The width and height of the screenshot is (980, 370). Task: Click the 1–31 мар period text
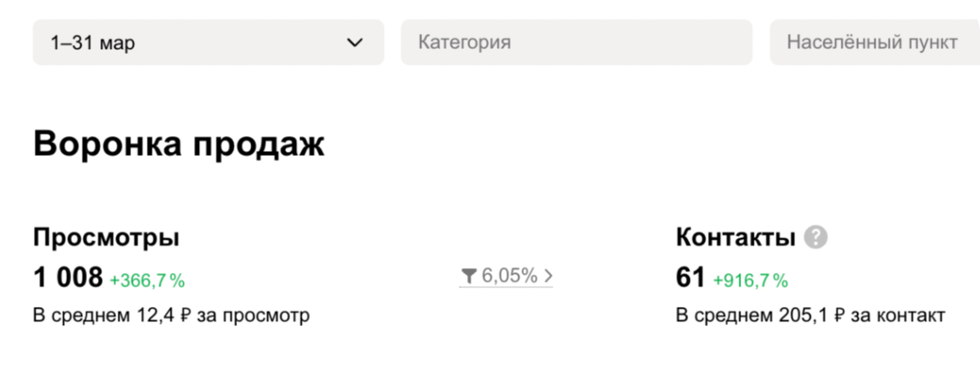pyautogui.click(x=92, y=43)
